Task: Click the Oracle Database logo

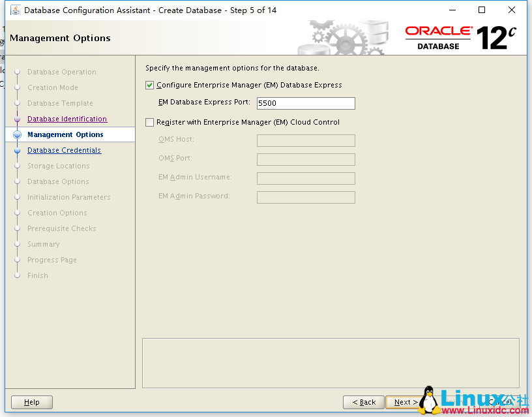Action: (x=439, y=36)
